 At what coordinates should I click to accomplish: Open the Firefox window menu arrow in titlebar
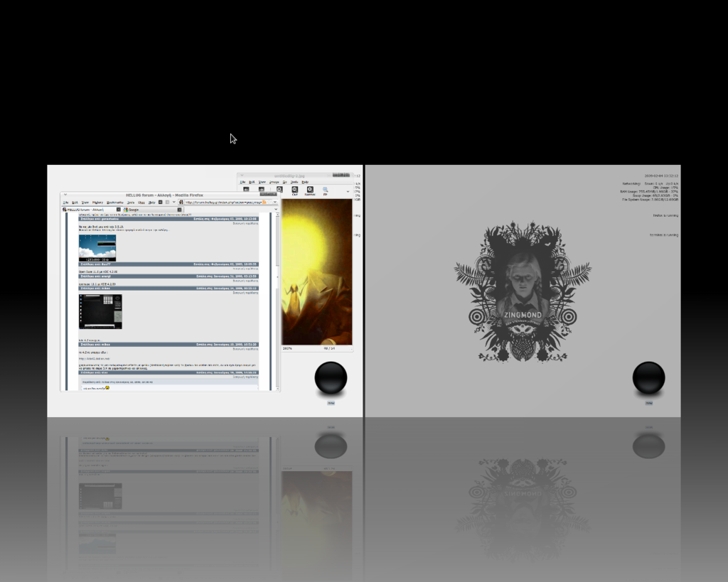[x=65, y=195]
